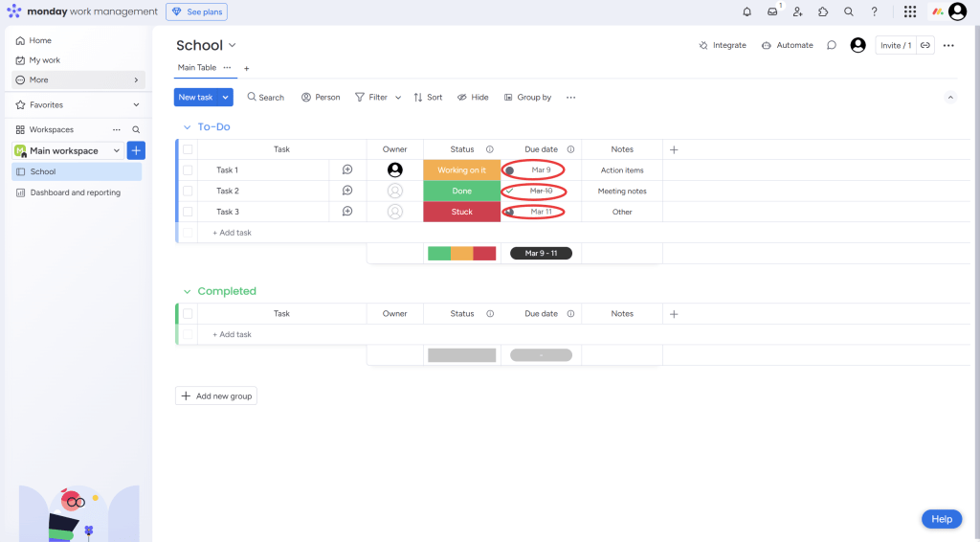Expand the Favorites section in sidebar
This screenshot has width=980, height=542.
pyautogui.click(x=136, y=104)
